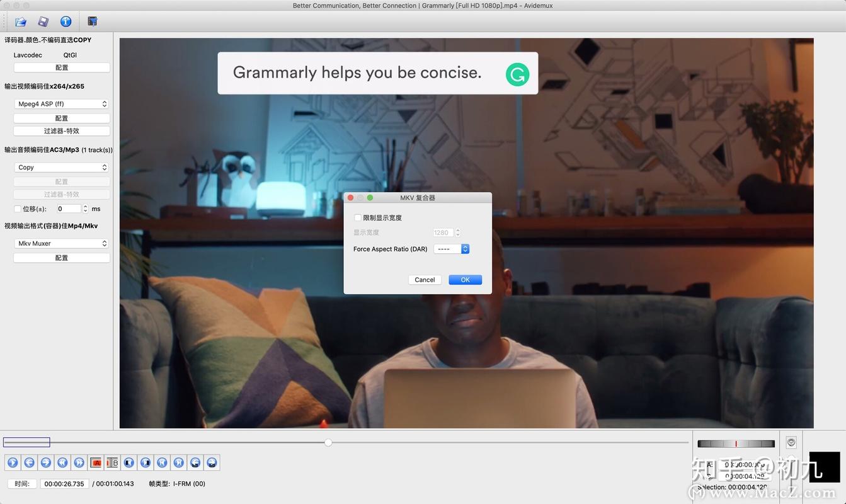Click the audio volume speaker icon

[791, 442]
